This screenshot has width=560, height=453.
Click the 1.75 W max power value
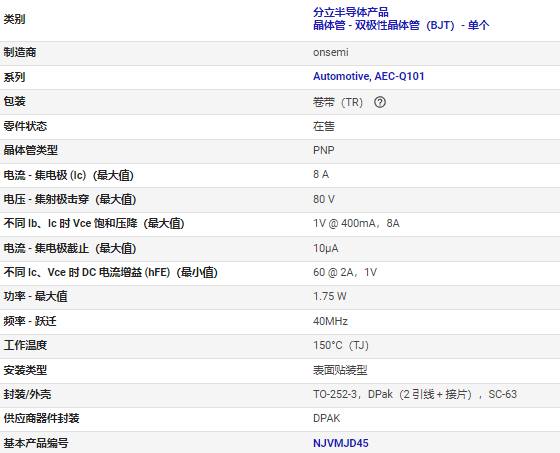330,296
